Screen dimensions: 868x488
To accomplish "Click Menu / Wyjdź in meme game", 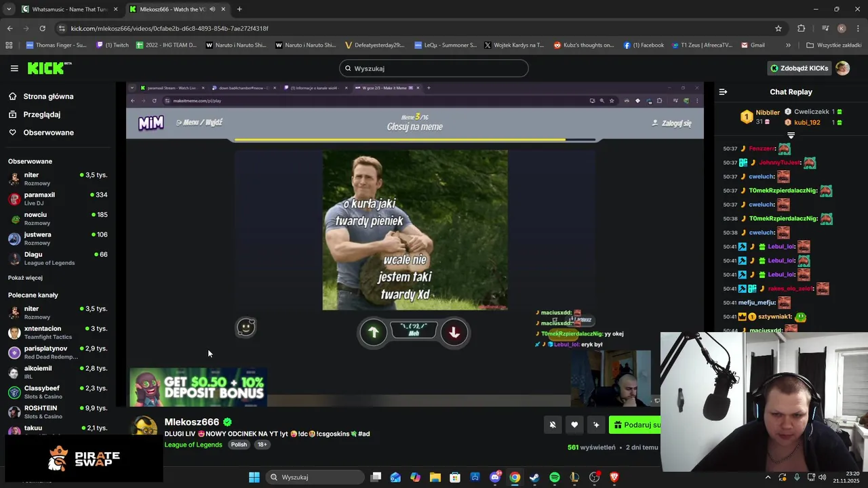I will pos(199,123).
